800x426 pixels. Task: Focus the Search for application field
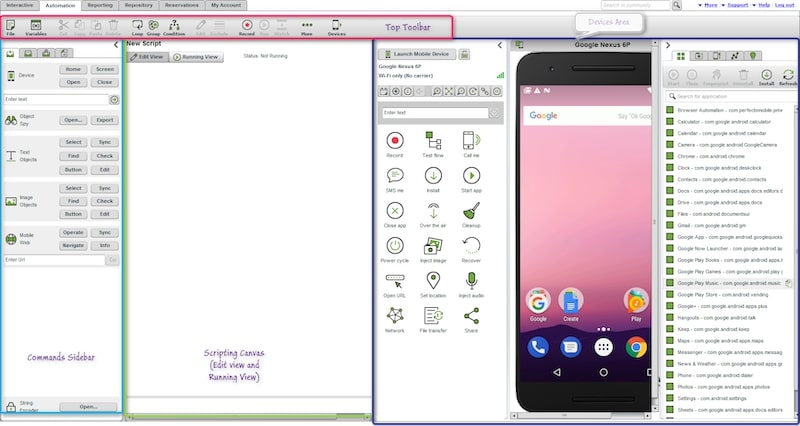(731, 96)
